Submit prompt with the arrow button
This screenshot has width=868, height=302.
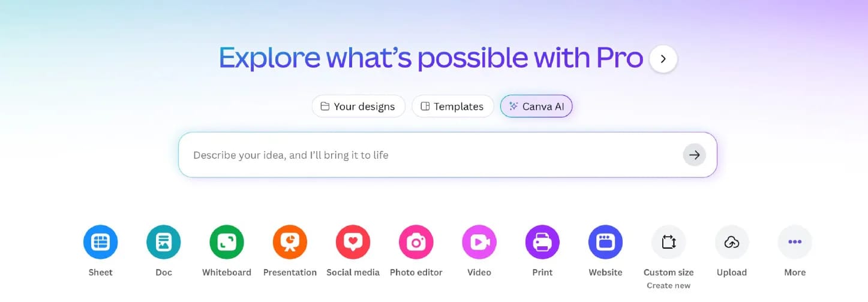pyautogui.click(x=694, y=155)
